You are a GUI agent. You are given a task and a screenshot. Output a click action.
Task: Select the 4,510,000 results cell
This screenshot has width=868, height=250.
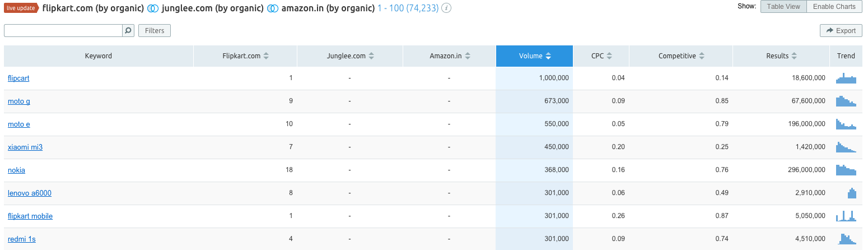point(781,239)
